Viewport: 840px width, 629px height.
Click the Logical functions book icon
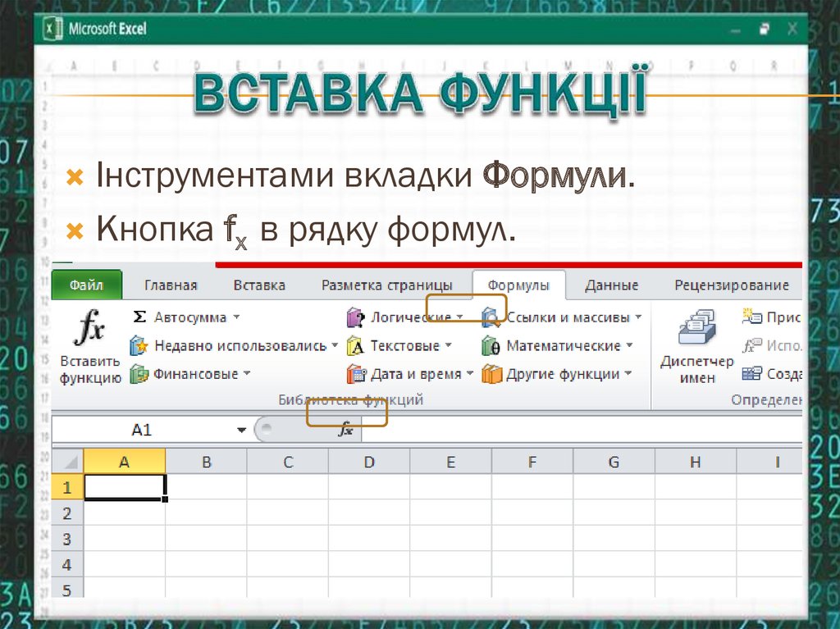tap(356, 317)
